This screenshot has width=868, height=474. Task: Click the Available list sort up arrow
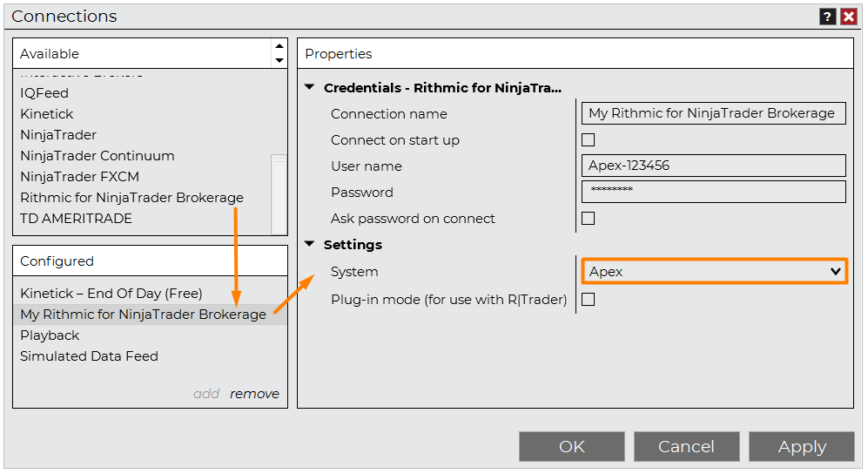pos(279,46)
